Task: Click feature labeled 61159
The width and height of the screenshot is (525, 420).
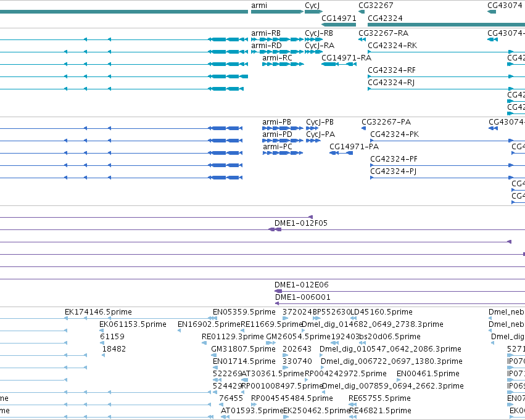Action: coord(102,343)
